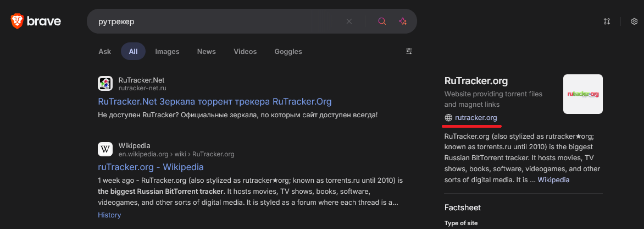
Task: Click the brave wordmark text
Action: point(44,21)
